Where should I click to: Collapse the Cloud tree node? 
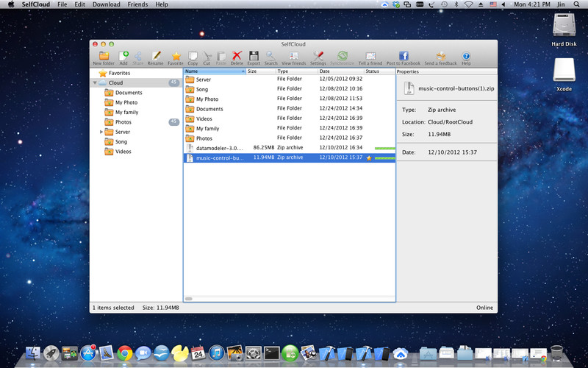pos(95,82)
